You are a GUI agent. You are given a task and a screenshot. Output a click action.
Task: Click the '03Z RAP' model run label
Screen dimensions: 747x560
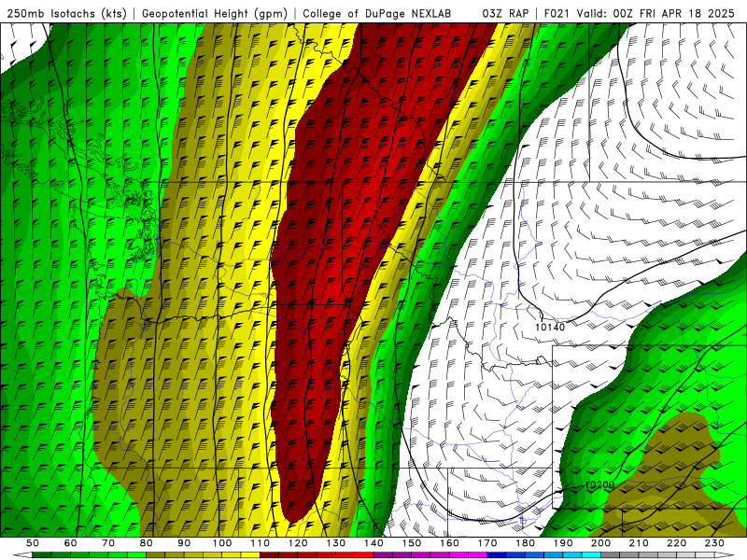505,14
